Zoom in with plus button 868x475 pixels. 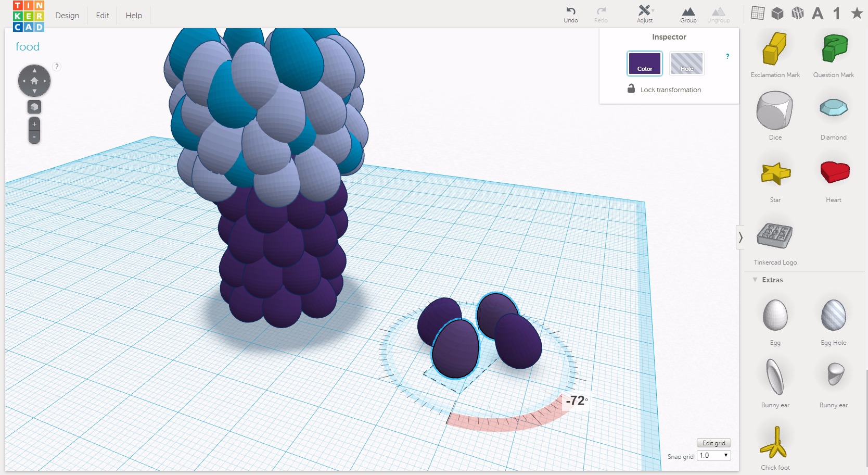pyautogui.click(x=34, y=124)
